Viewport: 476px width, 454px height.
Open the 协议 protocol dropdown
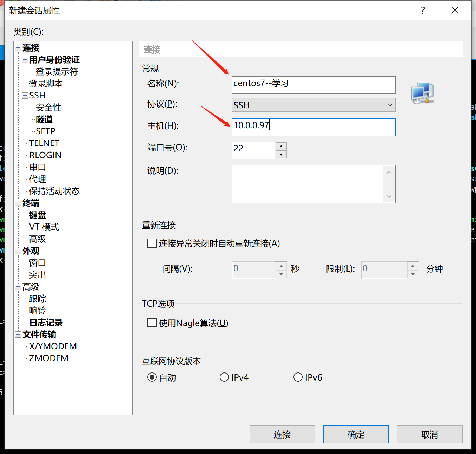click(x=389, y=105)
